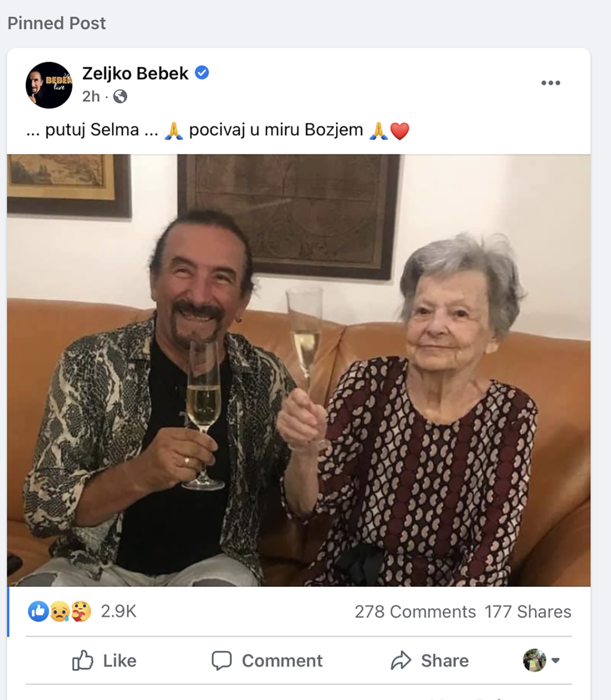This screenshot has height=700, width=611.
Task: Click the care hug reaction icon
Action: pyautogui.click(x=81, y=612)
